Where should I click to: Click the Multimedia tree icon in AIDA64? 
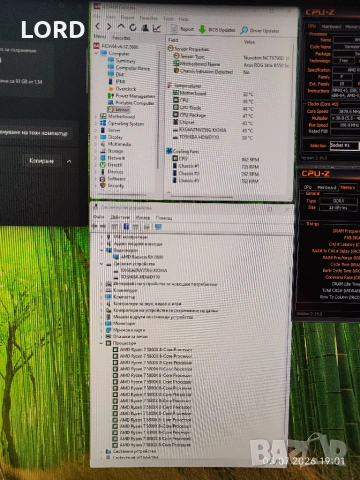tap(103, 144)
